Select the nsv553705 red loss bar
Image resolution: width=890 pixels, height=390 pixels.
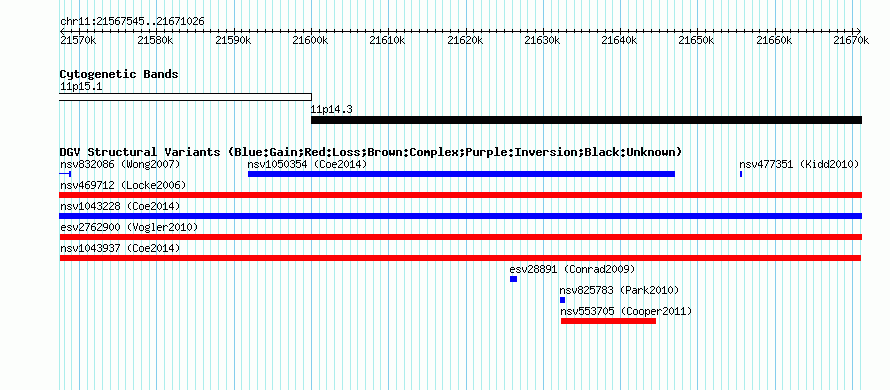coord(608,321)
